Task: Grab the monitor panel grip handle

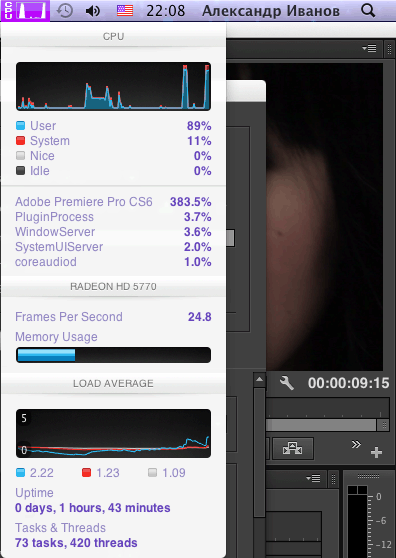Action: (389, 48)
